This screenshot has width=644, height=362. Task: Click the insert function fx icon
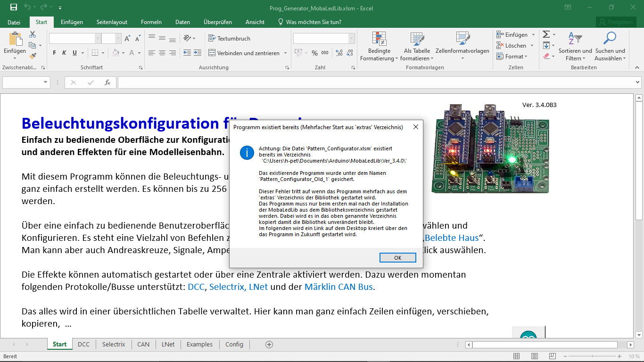[x=107, y=82]
